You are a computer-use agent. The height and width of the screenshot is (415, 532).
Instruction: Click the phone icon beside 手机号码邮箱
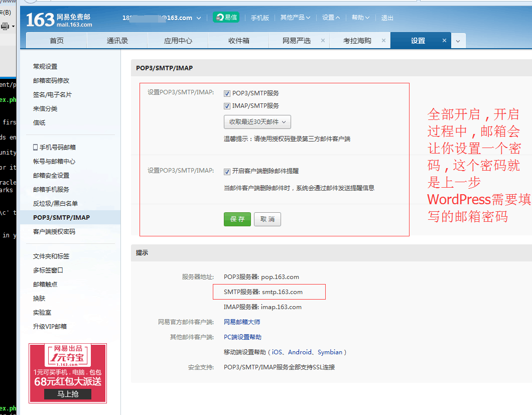point(35,147)
